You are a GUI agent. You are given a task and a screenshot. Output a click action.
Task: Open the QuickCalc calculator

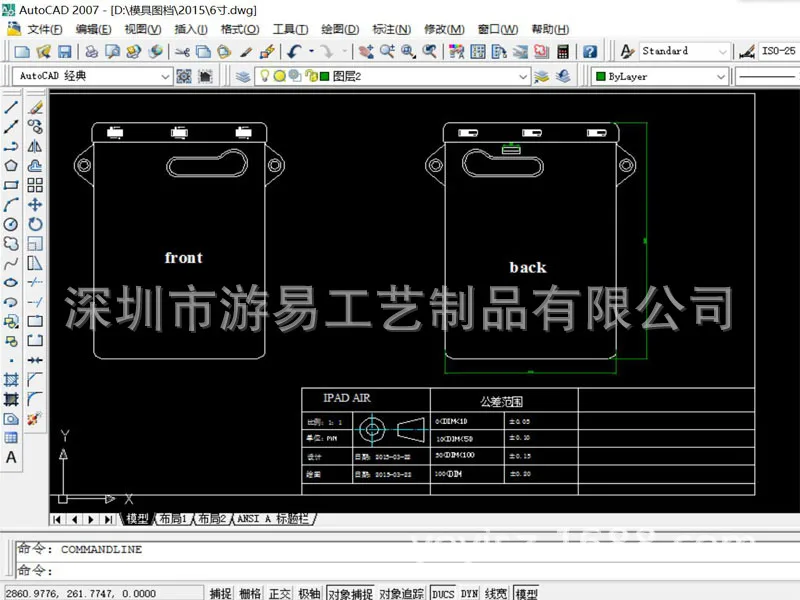(x=563, y=52)
